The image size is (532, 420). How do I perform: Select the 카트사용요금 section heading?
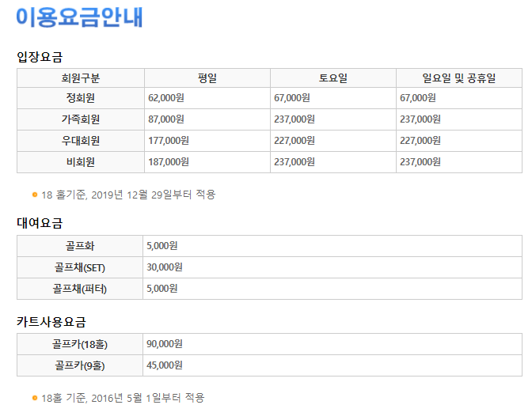(51, 322)
